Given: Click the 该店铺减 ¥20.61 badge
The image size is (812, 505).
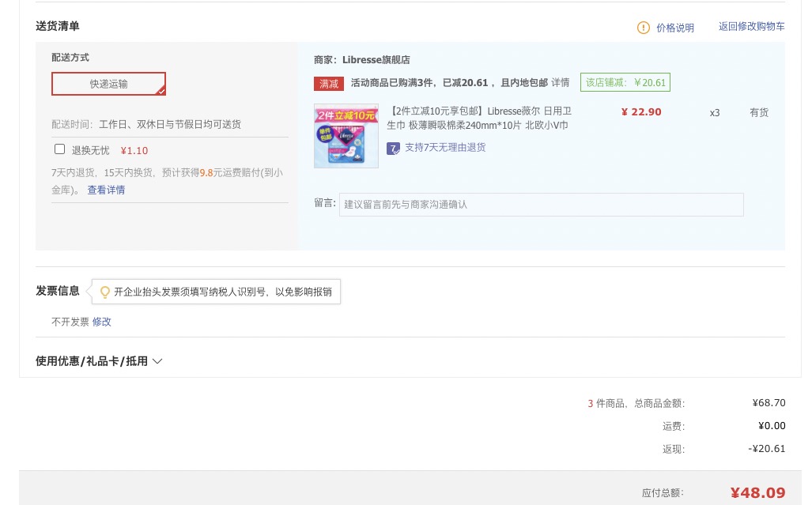Looking at the screenshot, I should (625, 82).
